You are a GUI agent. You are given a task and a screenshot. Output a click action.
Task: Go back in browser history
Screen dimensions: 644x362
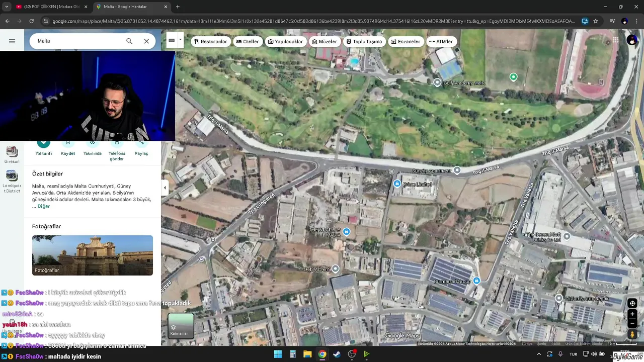7,21
